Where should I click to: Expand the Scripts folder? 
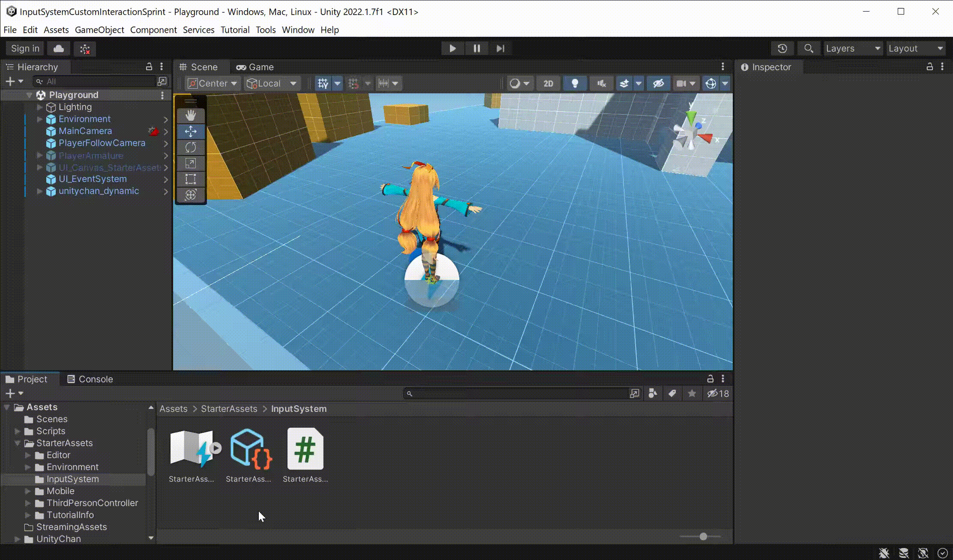point(18,431)
